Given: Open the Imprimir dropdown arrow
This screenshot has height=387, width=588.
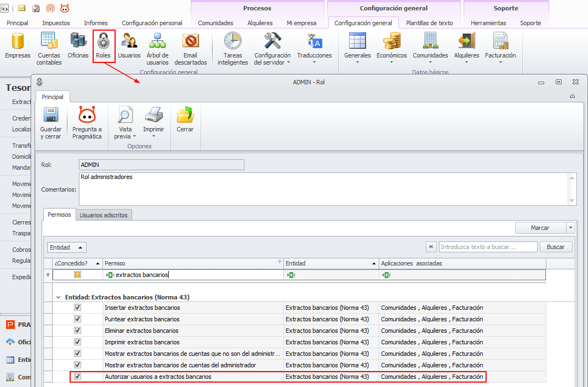Looking at the screenshot, I should coord(153,137).
